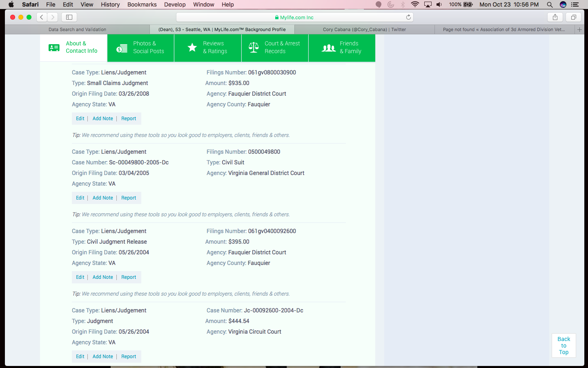Show all tabs overview
Viewport: 588px width, 368px height.
pyautogui.click(x=574, y=17)
